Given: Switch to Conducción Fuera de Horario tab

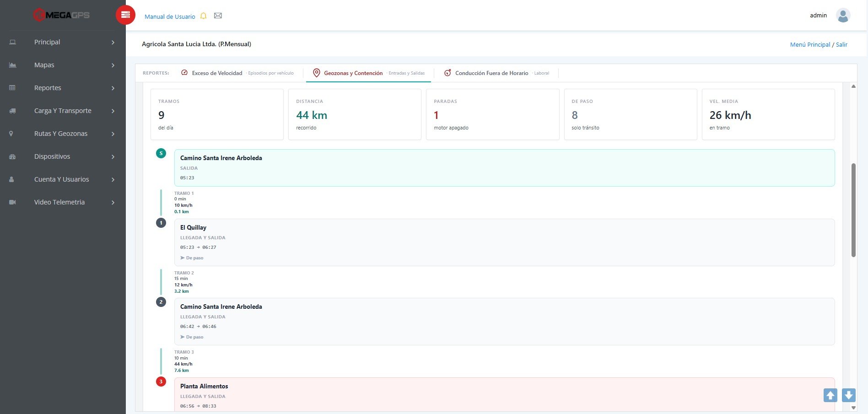Looking at the screenshot, I should (x=496, y=73).
